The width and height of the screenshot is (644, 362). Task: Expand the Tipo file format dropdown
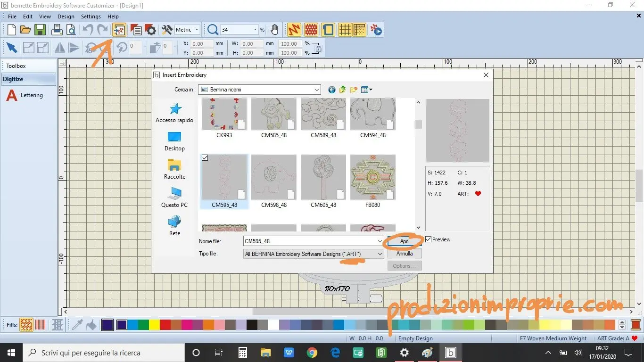(380, 254)
